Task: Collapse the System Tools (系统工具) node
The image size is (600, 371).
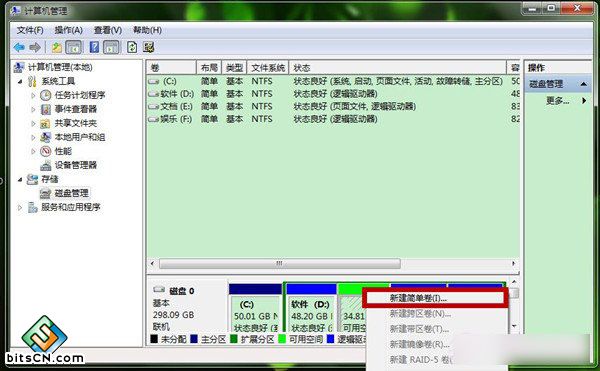Action: 20,81
